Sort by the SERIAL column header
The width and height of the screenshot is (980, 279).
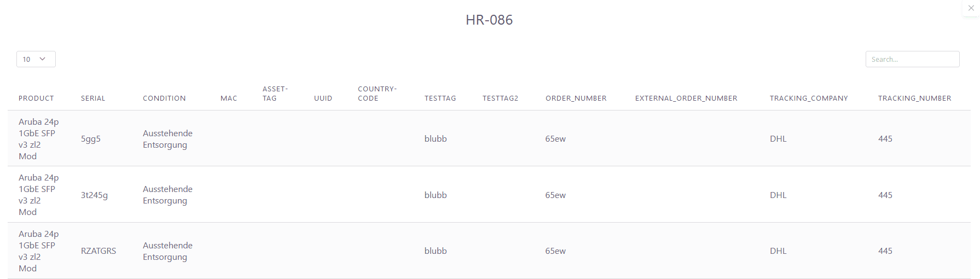coord(93,98)
